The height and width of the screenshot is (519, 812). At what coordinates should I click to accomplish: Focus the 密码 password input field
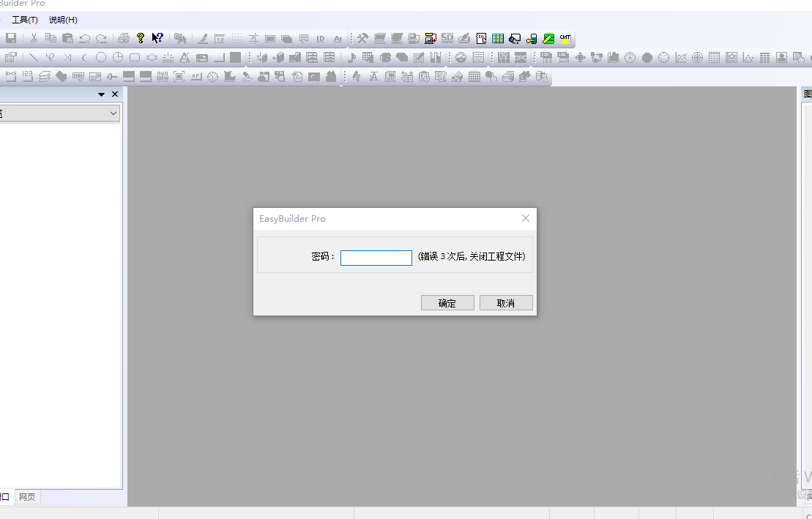tap(376, 258)
